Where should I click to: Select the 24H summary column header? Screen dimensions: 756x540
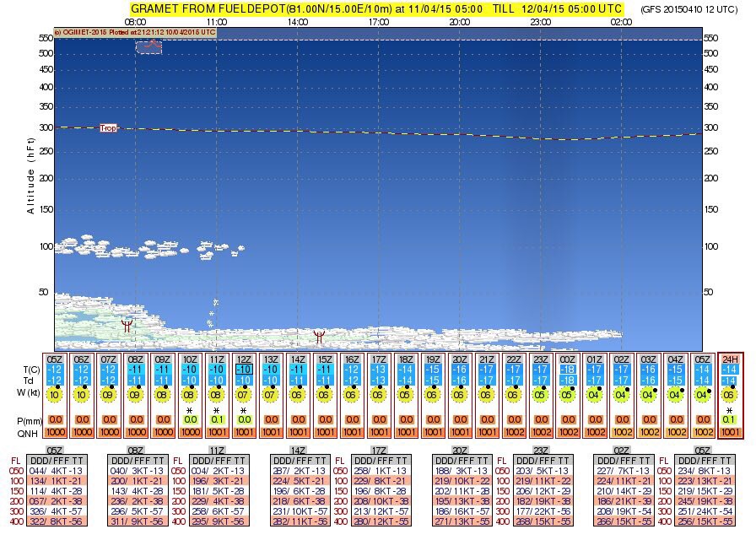coord(730,359)
